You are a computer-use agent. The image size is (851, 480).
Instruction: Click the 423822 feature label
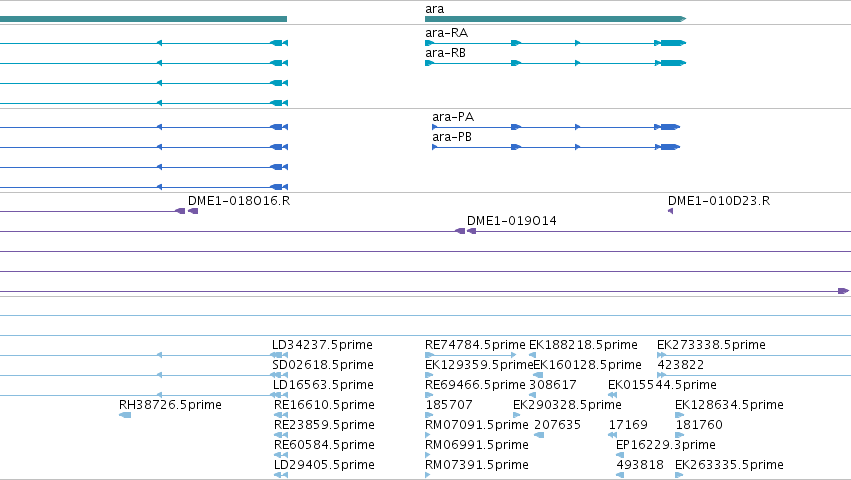point(681,364)
